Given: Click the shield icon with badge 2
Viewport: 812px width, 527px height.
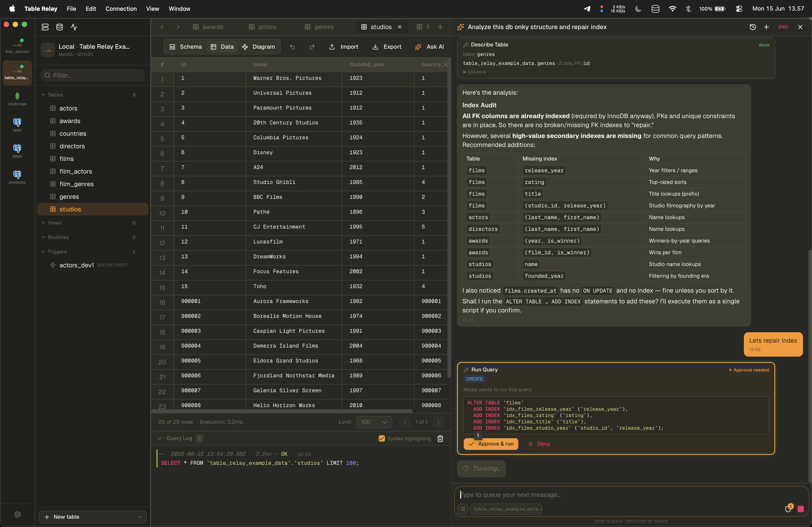Looking at the screenshot, I should point(788,509).
